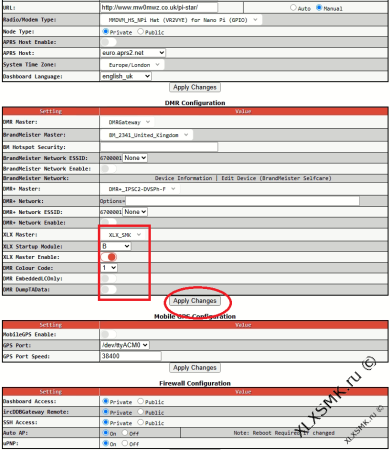This screenshot has height=450, width=390.
Task: Open the XLX Startup Module dropdown
Action: [116, 246]
